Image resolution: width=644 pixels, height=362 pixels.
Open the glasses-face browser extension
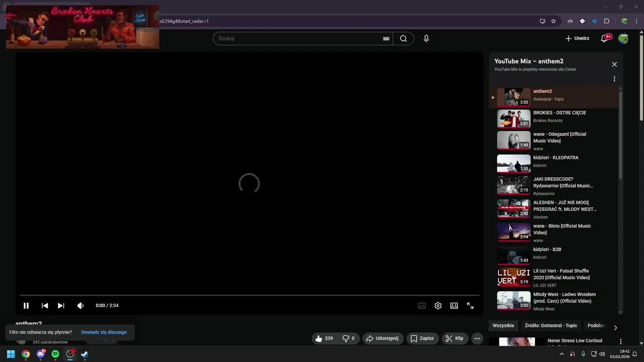pos(570,21)
